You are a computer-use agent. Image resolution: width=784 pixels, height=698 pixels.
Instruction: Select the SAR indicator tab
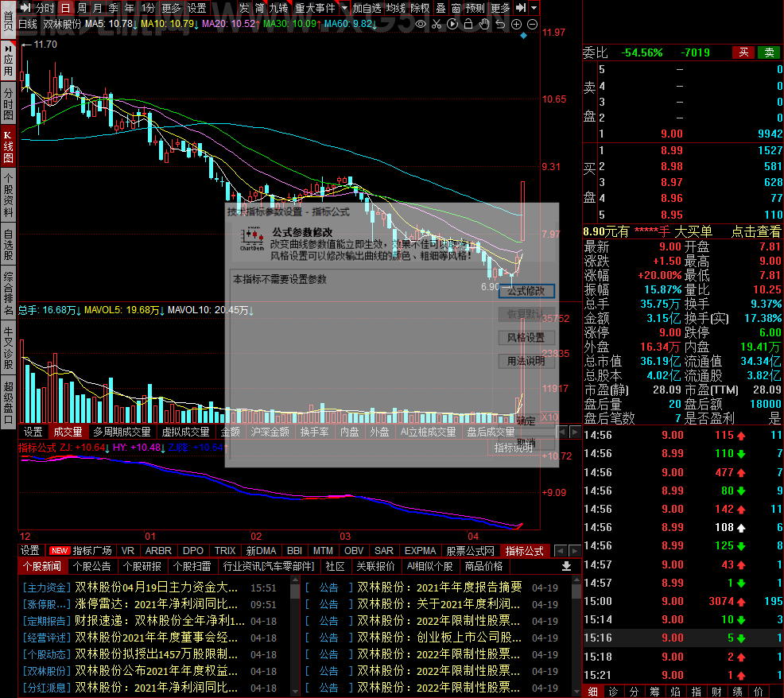coord(383,550)
